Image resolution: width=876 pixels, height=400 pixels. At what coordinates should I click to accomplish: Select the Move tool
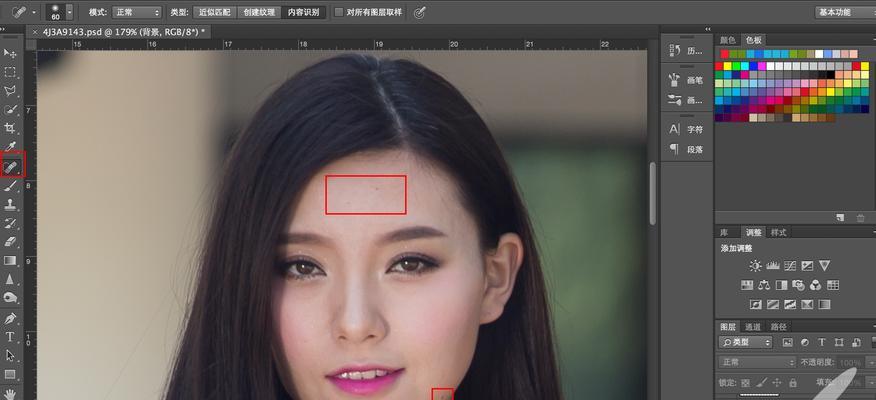pos(10,53)
